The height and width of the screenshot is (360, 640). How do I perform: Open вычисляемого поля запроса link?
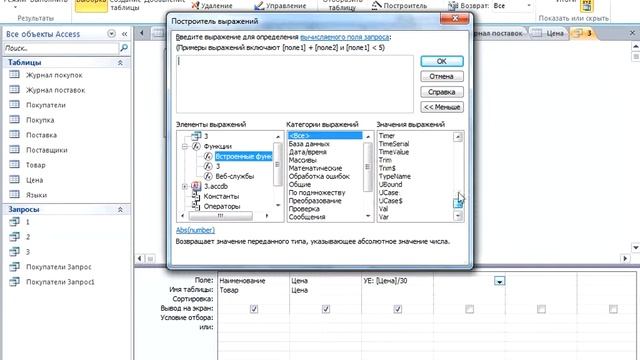(344, 37)
